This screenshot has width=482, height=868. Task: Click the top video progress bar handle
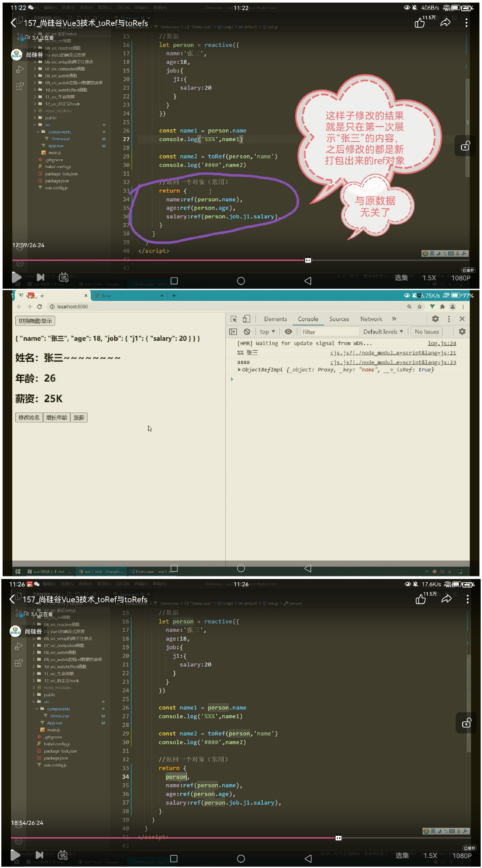coord(308,260)
